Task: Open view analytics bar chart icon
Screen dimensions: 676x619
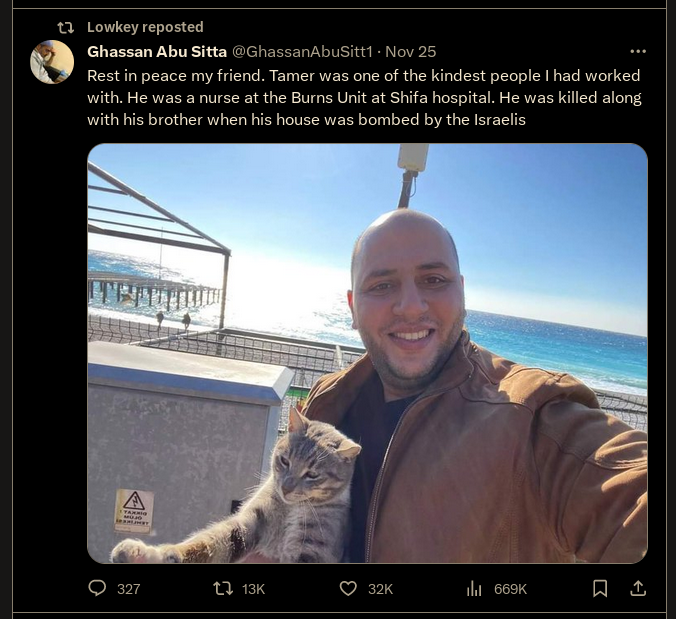Action: point(474,588)
